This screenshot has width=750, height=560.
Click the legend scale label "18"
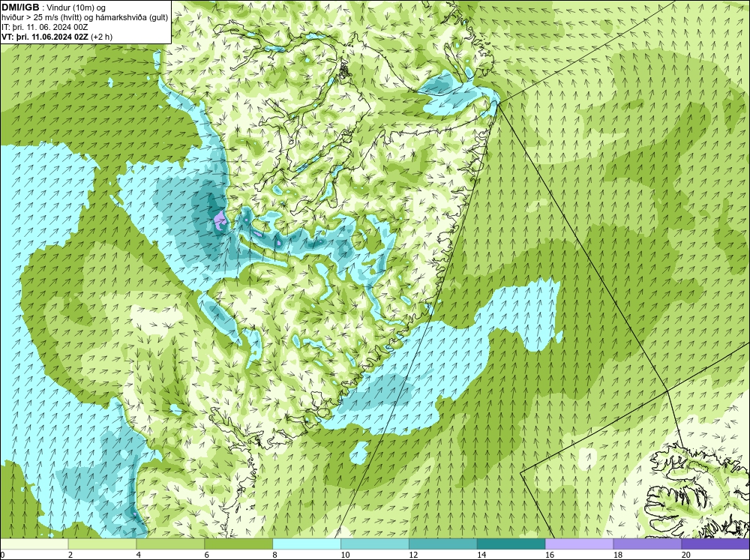(x=617, y=555)
